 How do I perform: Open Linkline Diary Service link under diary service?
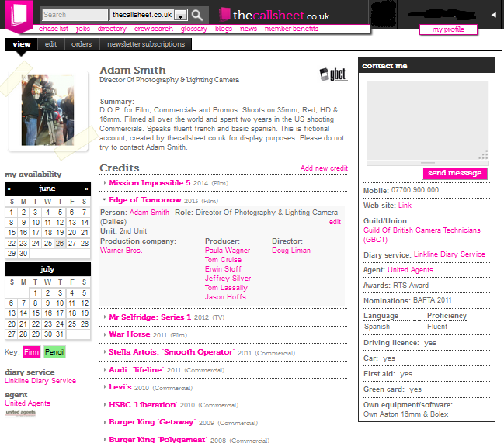pos(40,381)
